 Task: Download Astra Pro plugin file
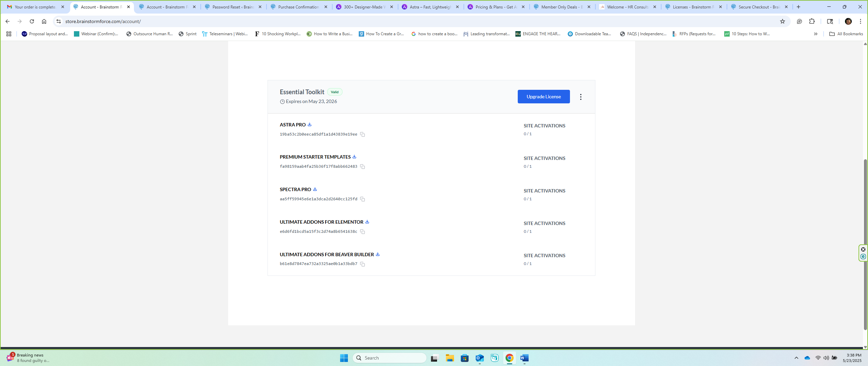click(x=309, y=124)
